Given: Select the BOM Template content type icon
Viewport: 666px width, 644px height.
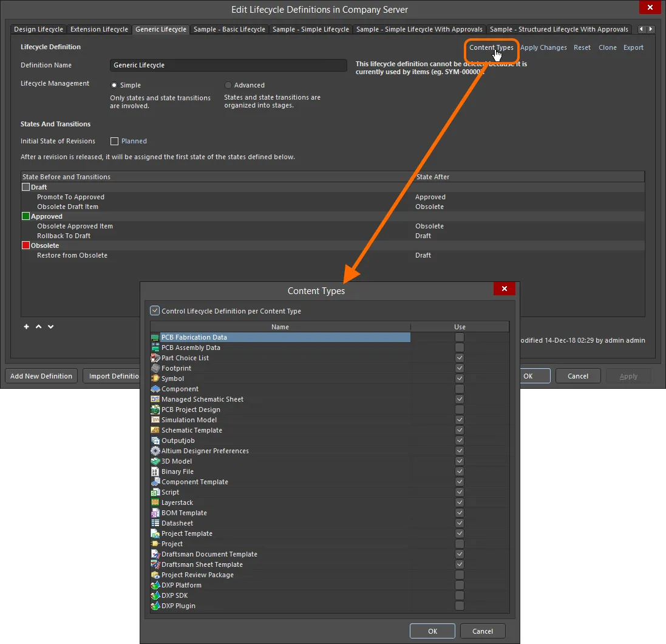Looking at the screenshot, I should (155, 513).
